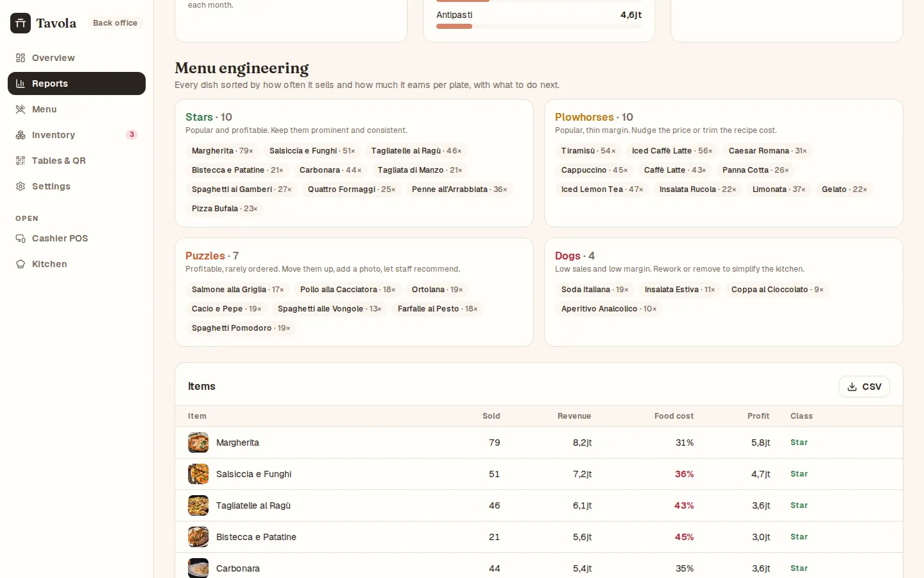Click the Back office badge
This screenshot has width=924, height=578.
(x=115, y=23)
